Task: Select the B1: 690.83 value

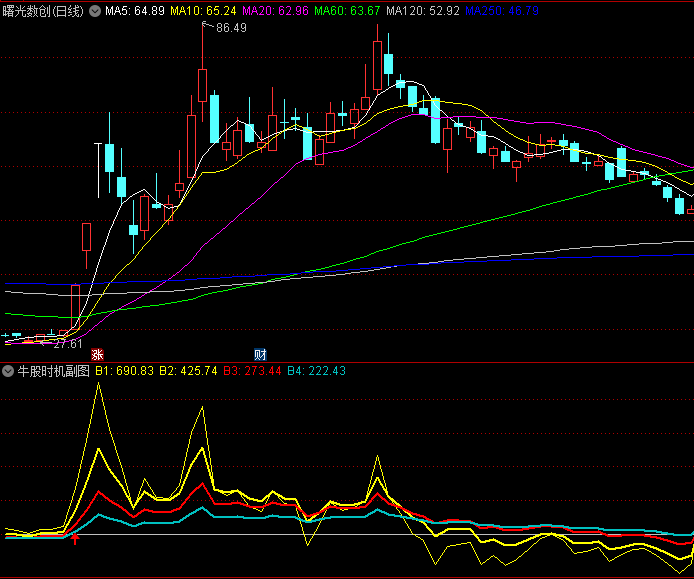Action: click(124, 371)
